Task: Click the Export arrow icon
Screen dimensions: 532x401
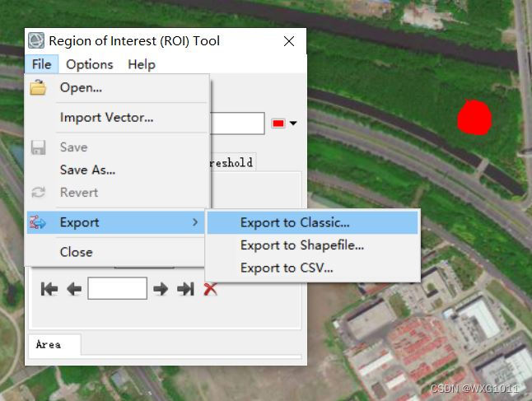Action: click(x=38, y=222)
